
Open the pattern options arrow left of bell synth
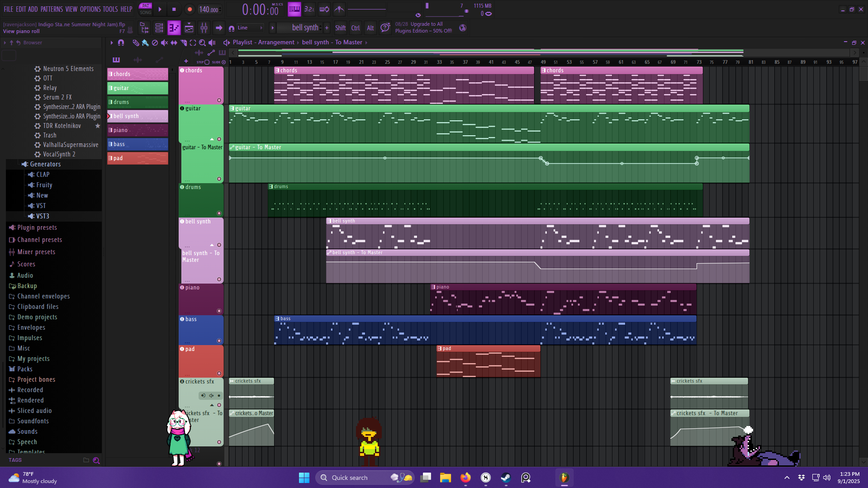click(x=272, y=28)
